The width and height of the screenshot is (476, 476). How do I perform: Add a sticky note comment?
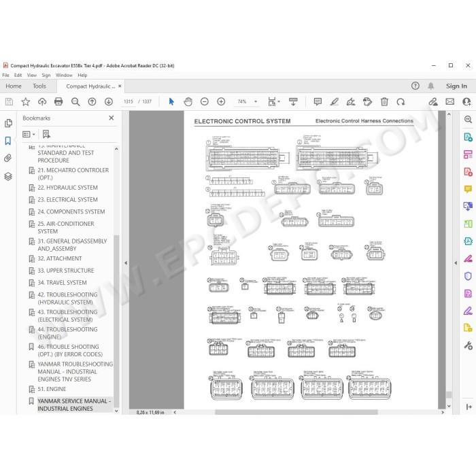pyautogui.click(x=318, y=102)
